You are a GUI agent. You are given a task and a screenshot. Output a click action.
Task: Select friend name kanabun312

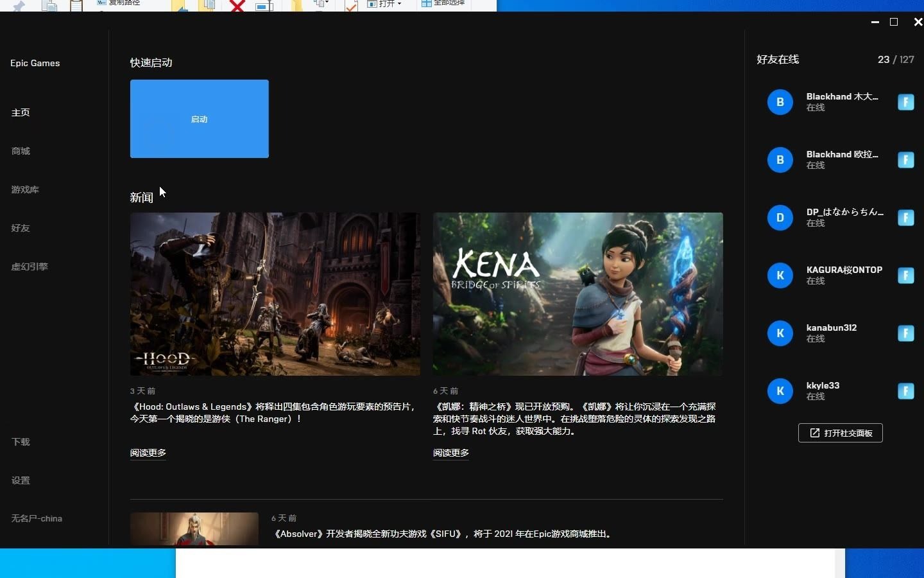click(x=832, y=328)
